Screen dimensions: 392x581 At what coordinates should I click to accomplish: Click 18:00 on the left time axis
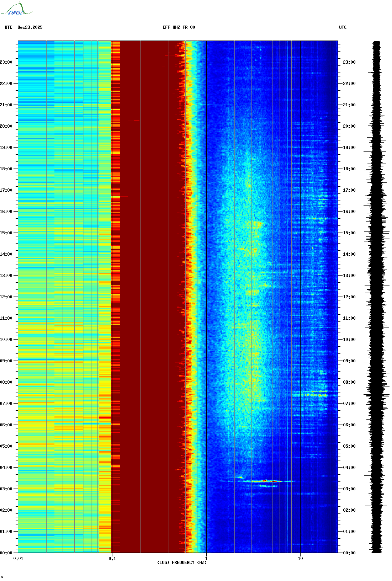[x=6, y=169]
